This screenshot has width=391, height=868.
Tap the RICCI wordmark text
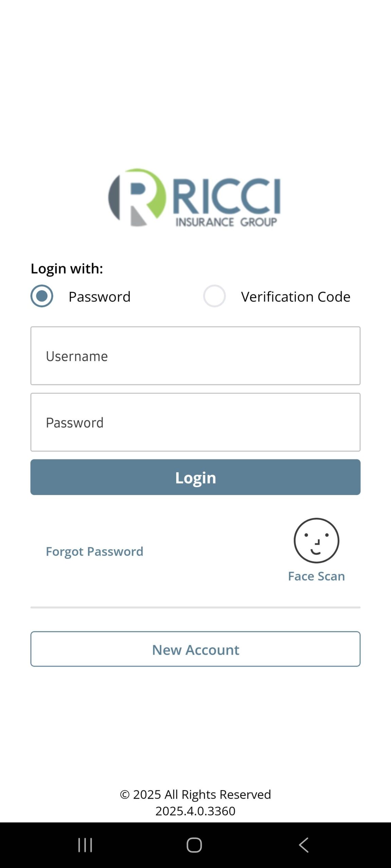[227, 196]
